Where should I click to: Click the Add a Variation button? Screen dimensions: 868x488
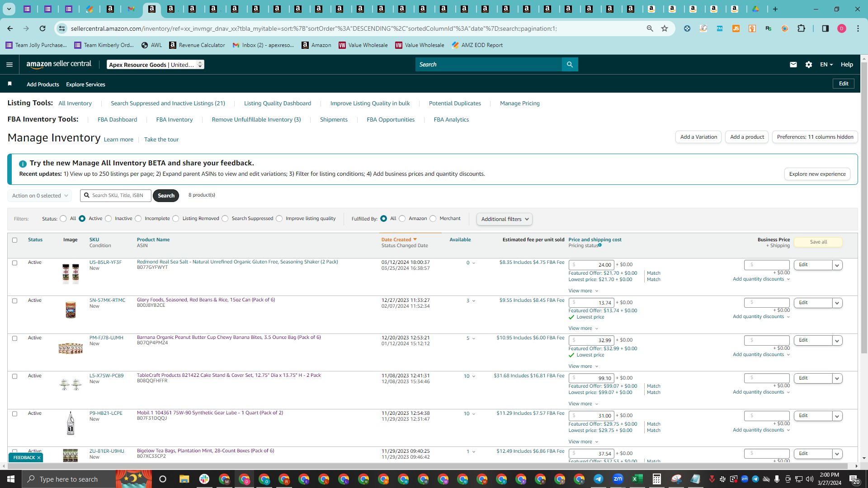698,137
